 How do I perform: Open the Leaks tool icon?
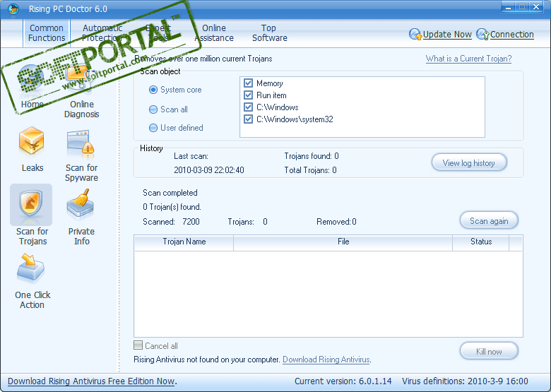pos(32,141)
